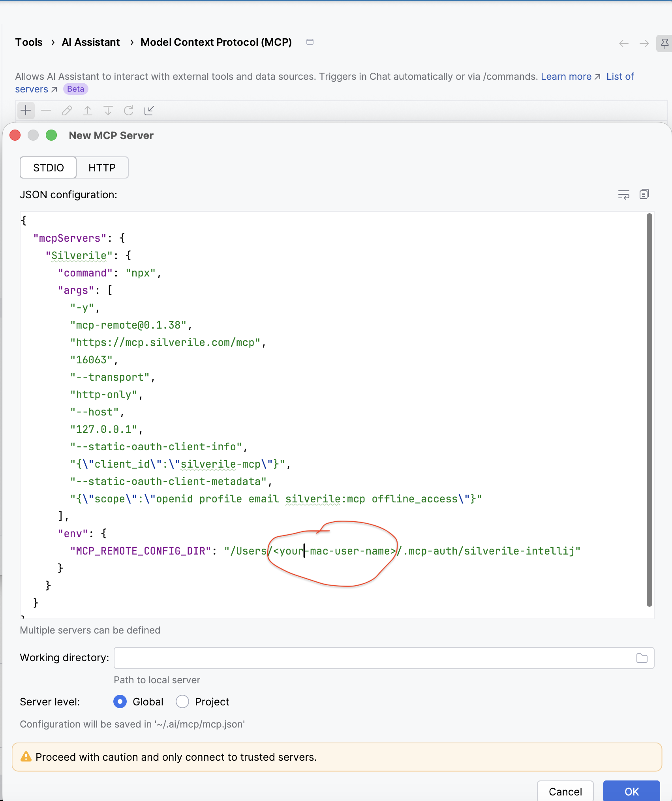Click the back navigation arrow in settings
Screen dimensions: 672x801
(x=624, y=43)
